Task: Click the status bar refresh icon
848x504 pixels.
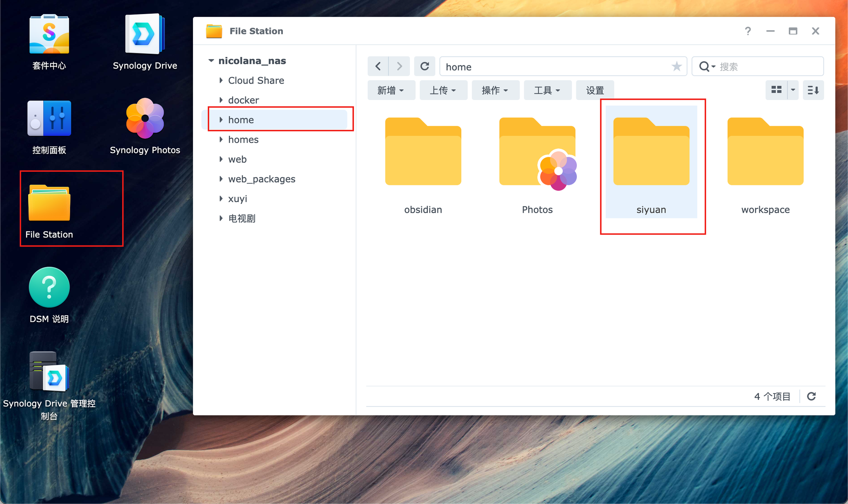Action: (x=812, y=396)
